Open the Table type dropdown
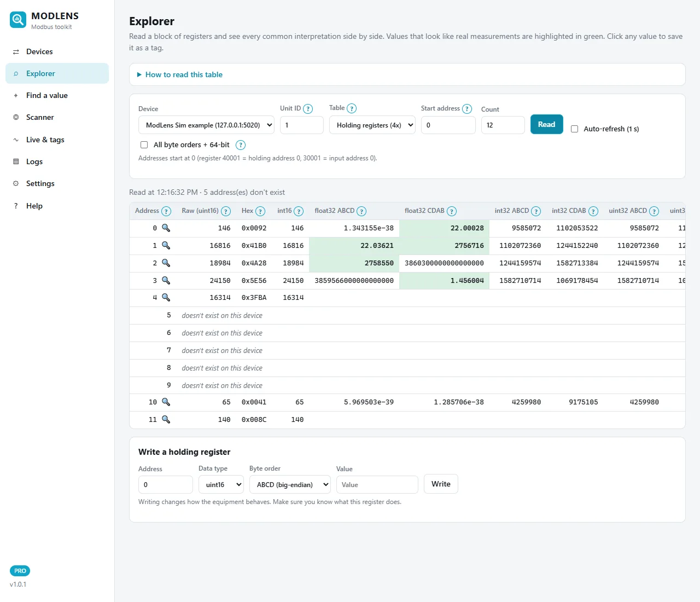Viewport: 700px width, 602px height. (372, 125)
